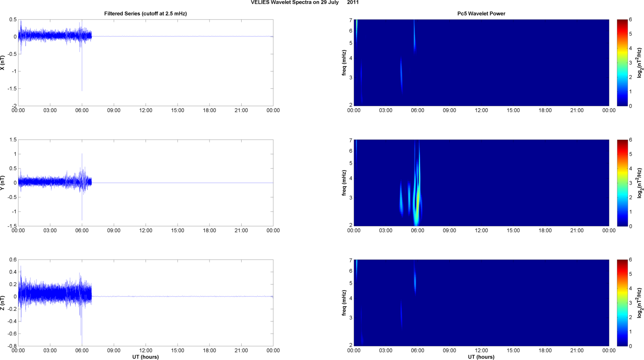Viewport: 644px width, 360px height.
Task: Click 'freq (mHz)' label of top wavelet panel
Action: tap(344, 63)
